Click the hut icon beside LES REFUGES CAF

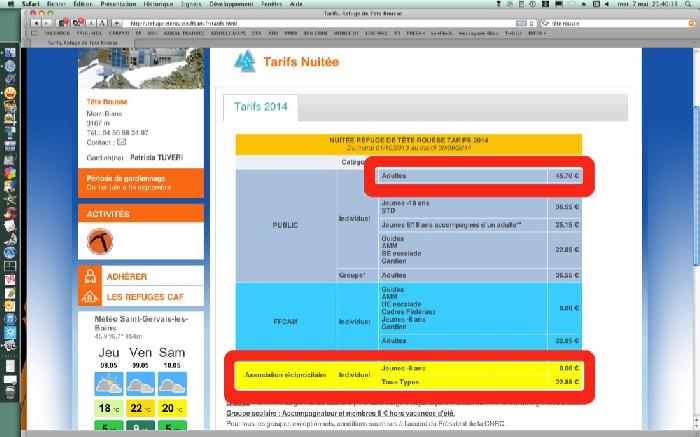pyautogui.click(x=90, y=296)
